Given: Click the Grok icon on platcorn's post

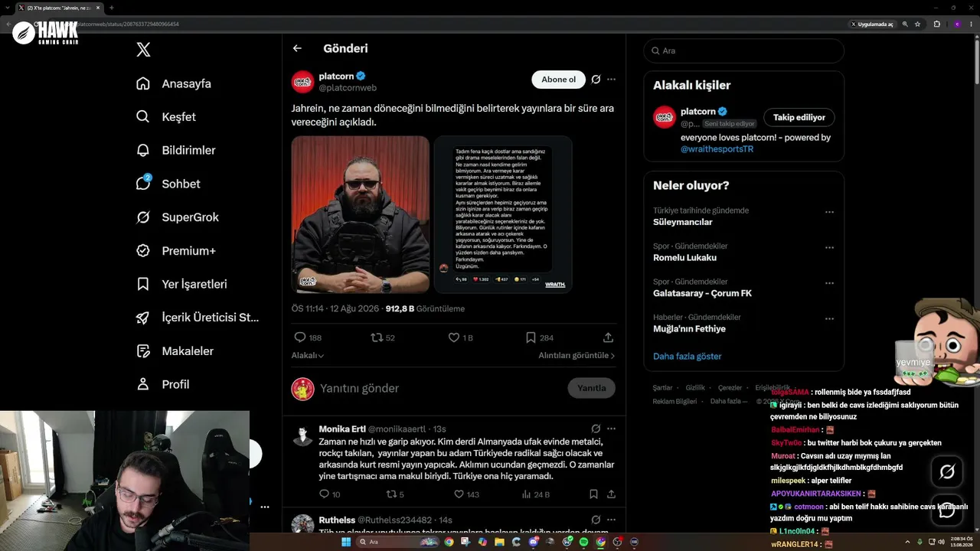Looking at the screenshot, I should click(x=596, y=80).
